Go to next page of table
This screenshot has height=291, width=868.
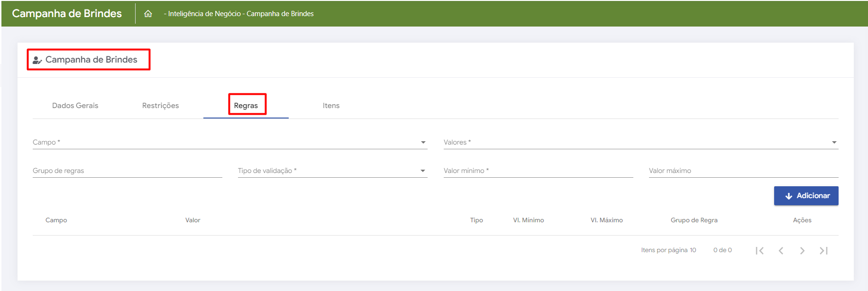click(x=802, y=251)
